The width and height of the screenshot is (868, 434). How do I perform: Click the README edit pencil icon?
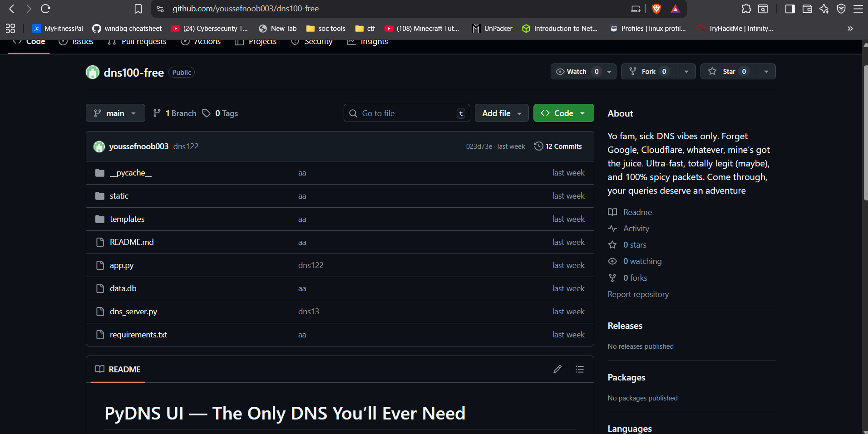click(x=557, y=369)
